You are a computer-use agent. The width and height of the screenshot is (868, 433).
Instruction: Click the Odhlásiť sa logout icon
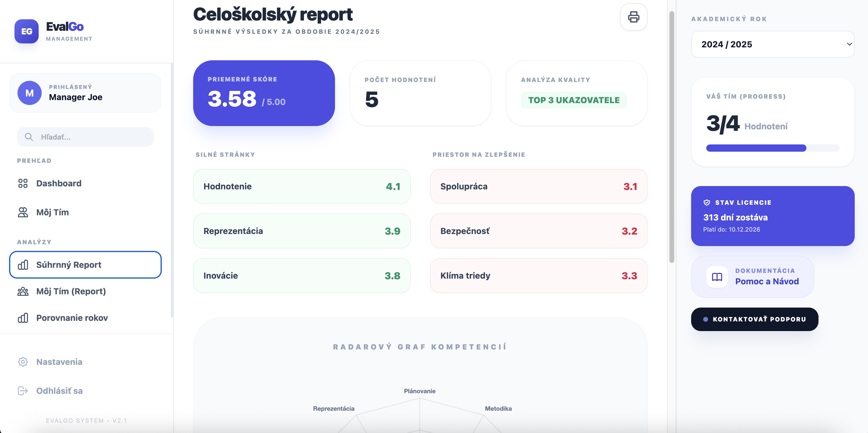[x=23, y=390]
